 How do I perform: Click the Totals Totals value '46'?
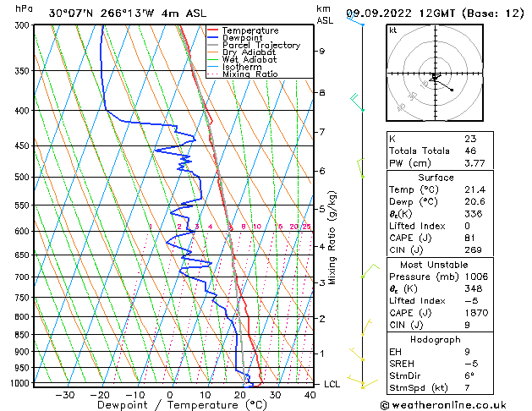470,151
